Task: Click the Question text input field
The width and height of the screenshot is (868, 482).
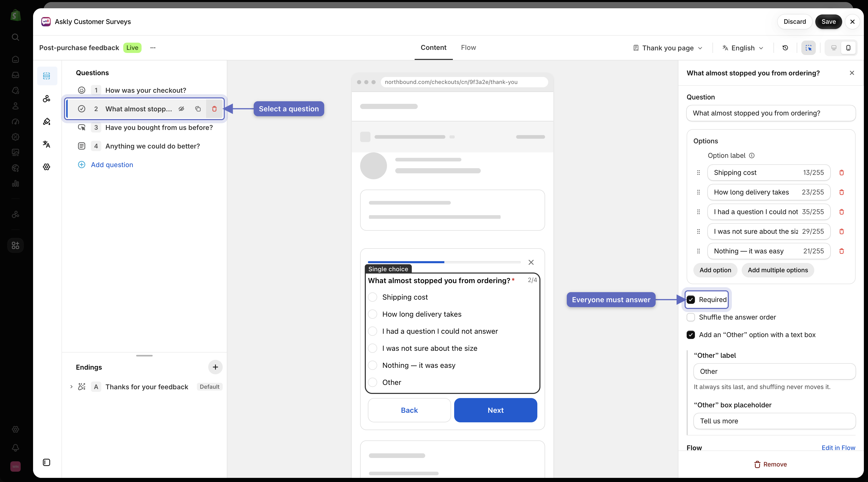Action: (771, 113)
